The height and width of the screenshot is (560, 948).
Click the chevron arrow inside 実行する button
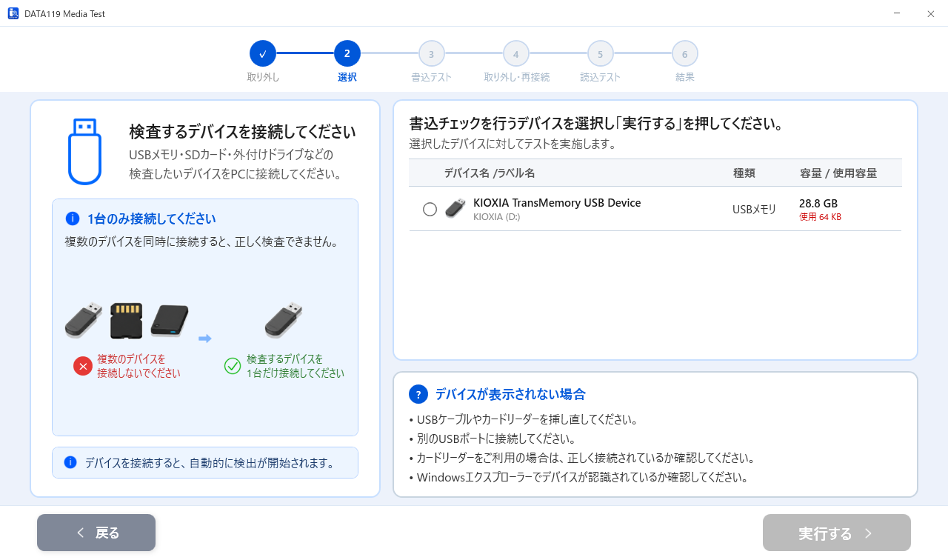(x=869, y=533)
